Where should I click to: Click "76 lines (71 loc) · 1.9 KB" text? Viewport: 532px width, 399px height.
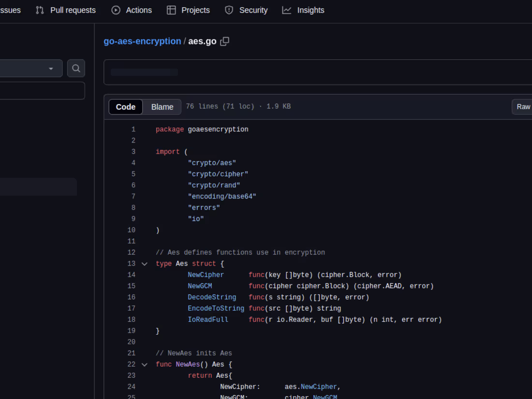coord(238,106)
